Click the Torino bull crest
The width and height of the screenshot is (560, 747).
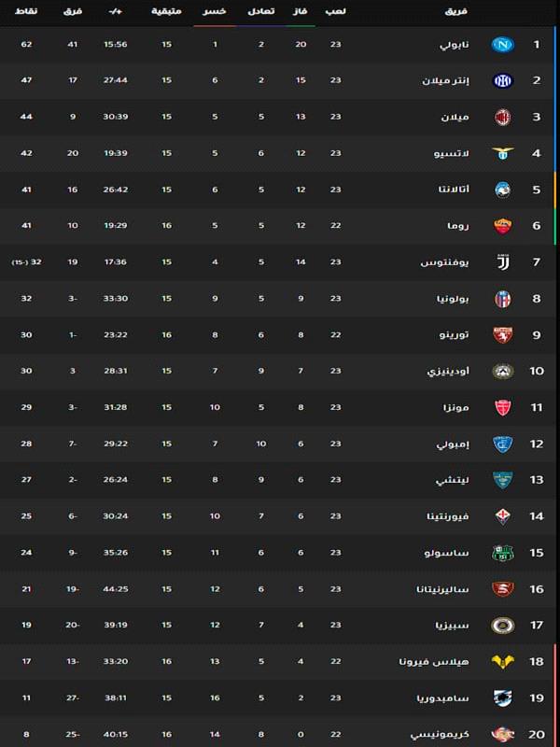503,335
